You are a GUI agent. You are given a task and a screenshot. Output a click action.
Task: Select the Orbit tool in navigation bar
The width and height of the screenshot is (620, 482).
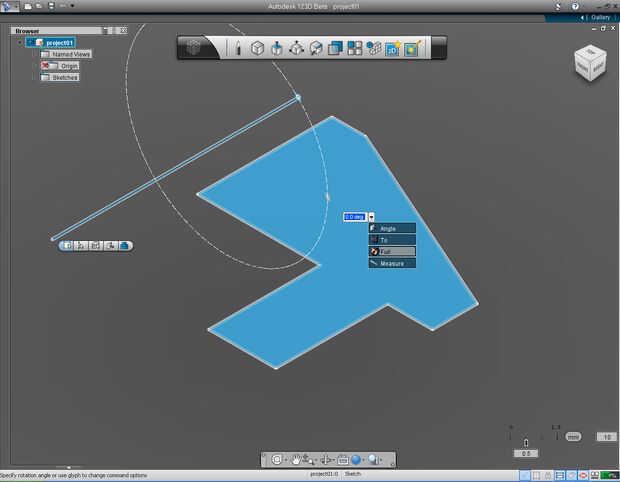tap(326, 459)
